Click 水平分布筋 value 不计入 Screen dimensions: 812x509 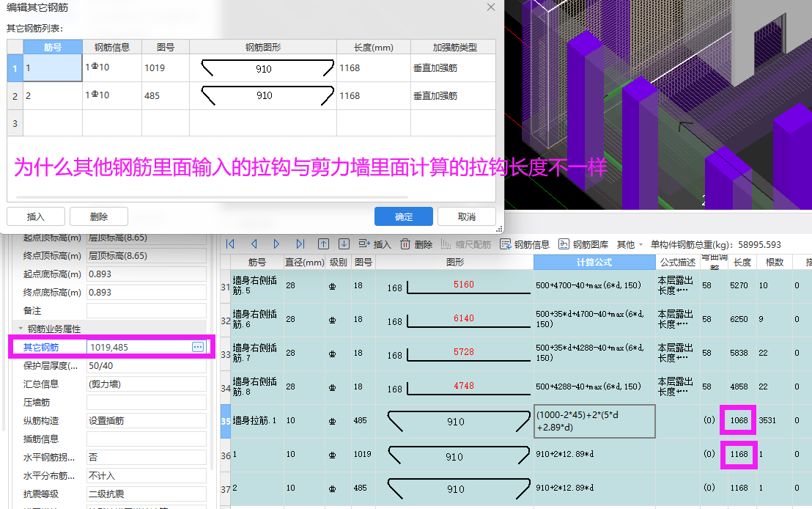click(x=147, y=475)
